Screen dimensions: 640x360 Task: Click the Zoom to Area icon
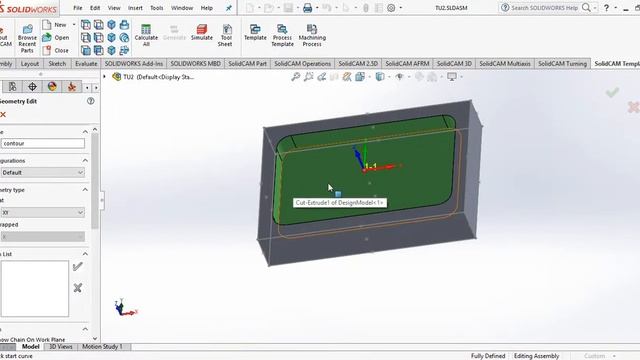(x=309, y=77)
